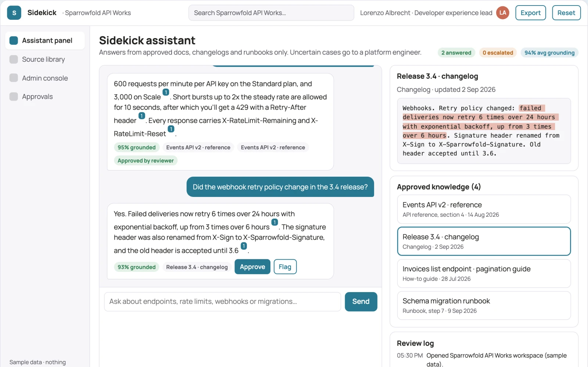This screenshot has height=367, width=588.
Task: Click the '93% grounded' badge
Action: pyautogui.click(x=137, y=267)
